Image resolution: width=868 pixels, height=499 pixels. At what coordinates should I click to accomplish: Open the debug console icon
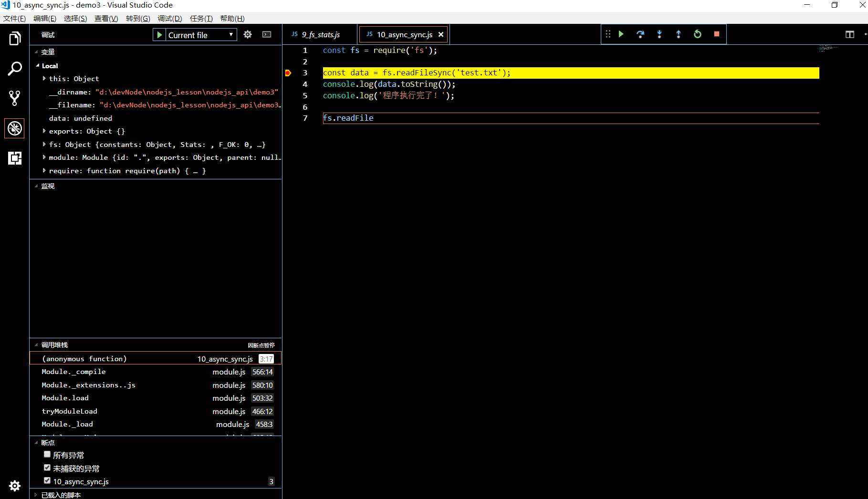coord(267,34)
